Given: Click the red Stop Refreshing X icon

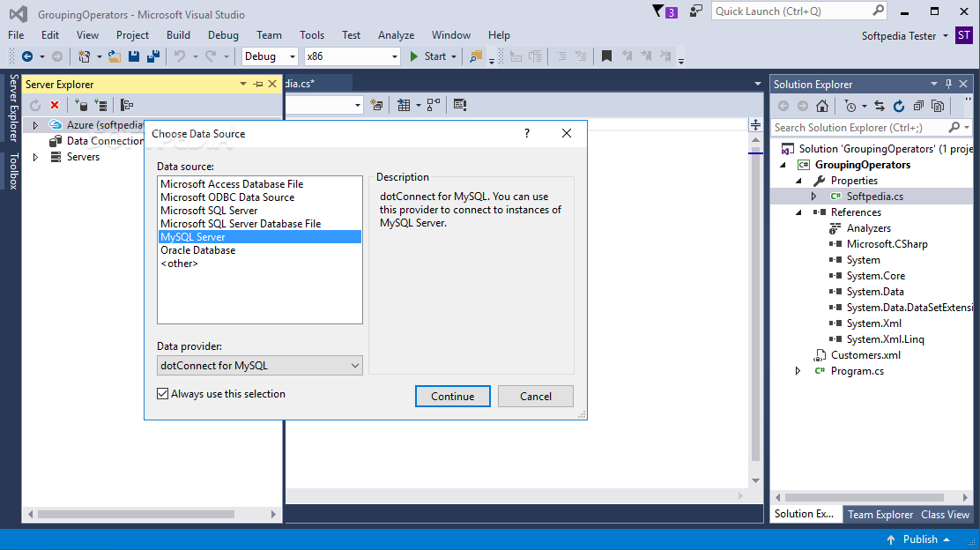Looking at the screenshot, I should point(55,105).
